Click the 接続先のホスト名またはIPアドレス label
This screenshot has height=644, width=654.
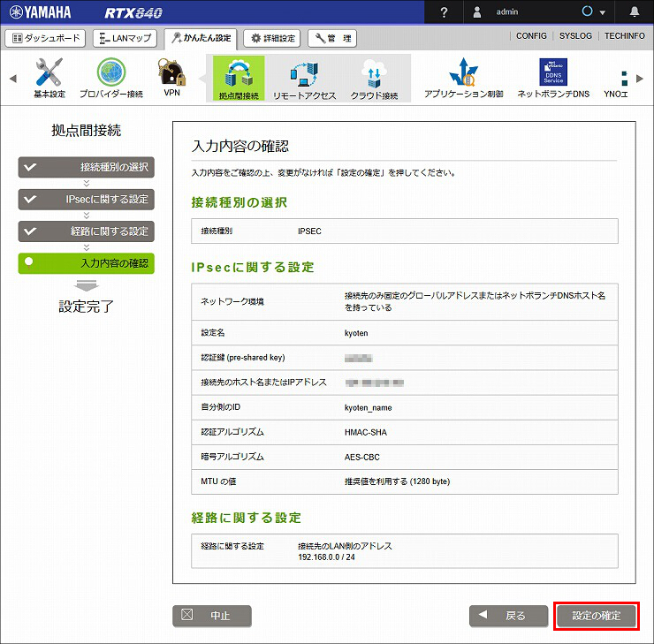click(263, 383)
